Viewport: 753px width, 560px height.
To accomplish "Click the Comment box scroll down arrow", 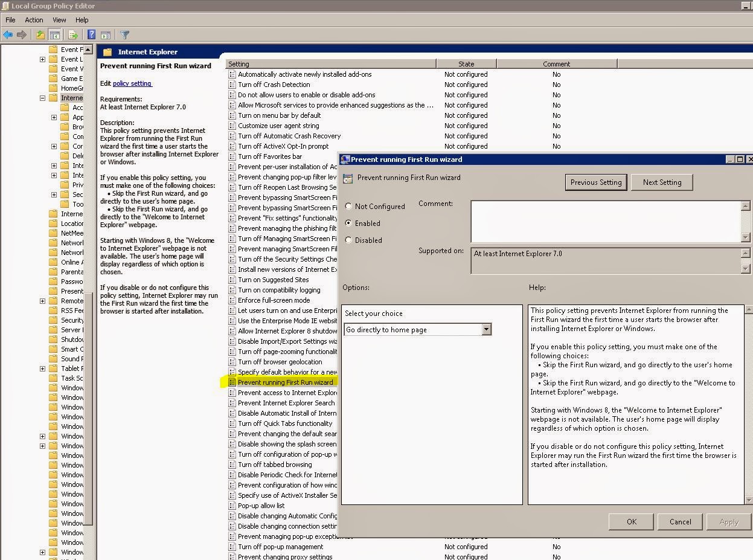I will coord(746,237).
